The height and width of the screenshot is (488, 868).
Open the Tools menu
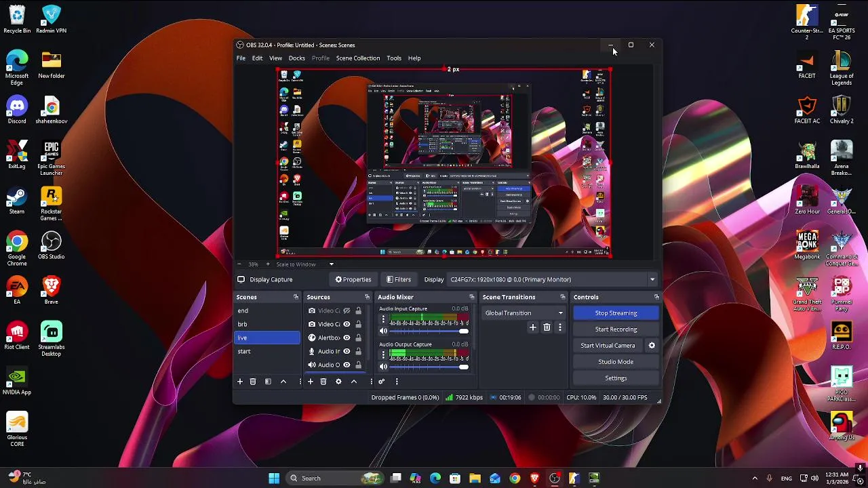(x=394, y=58)
